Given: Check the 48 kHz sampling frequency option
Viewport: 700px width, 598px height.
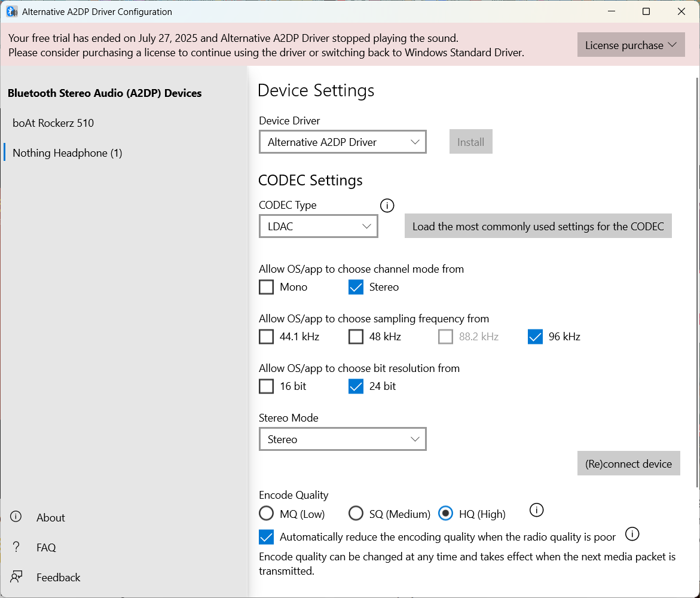Looking at the screenshot, I should [356, 337].
